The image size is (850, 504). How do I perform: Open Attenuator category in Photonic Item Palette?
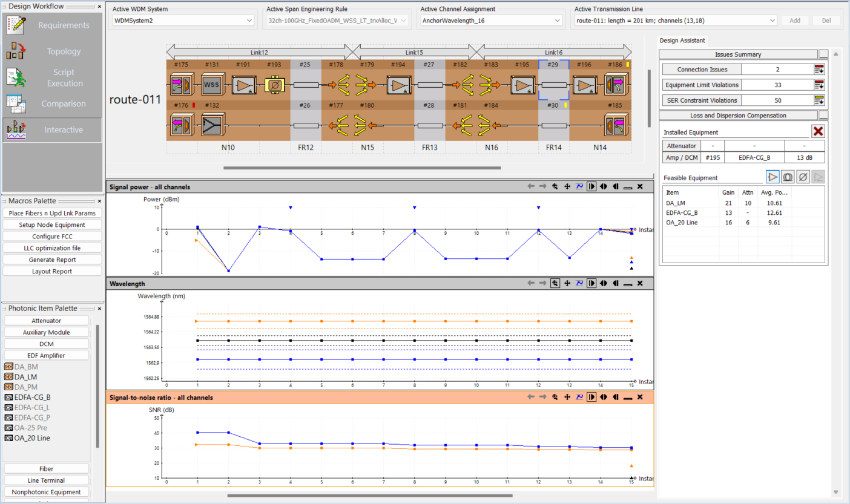(x=47, y=321)
